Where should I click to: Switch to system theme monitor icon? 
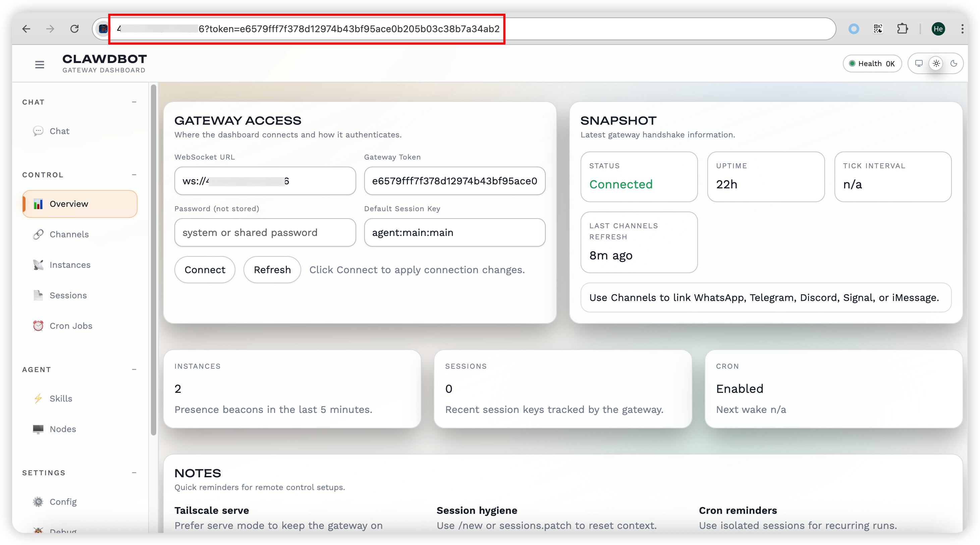coord(919,63)
